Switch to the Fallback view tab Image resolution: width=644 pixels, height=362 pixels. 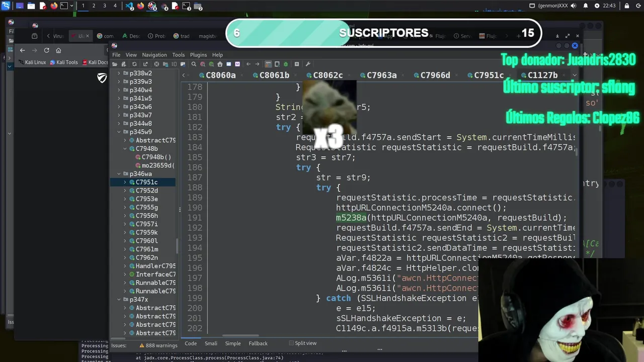(x=258, y=343)
